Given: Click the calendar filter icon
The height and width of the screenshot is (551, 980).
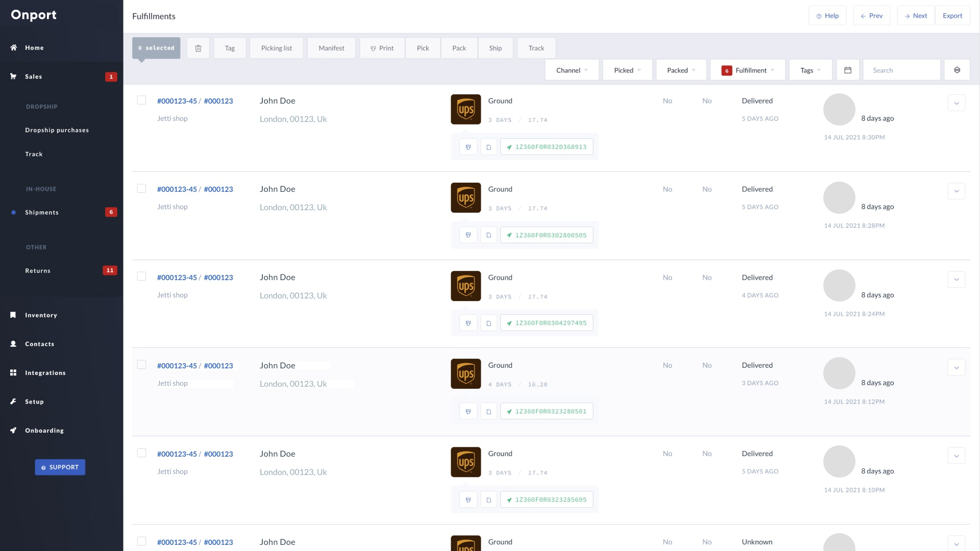Looking at the screenshot, I should tap(848, 70).
